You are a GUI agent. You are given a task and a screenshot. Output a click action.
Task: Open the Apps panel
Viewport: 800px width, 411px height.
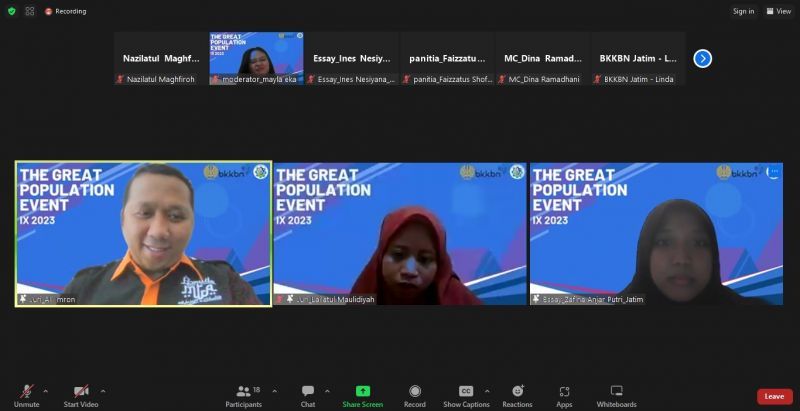tap(564, 395)
